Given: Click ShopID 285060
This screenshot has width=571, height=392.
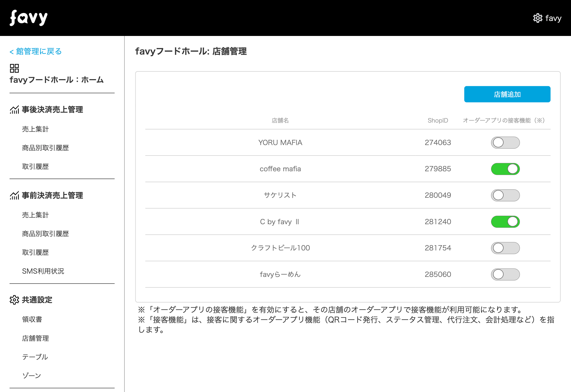Looking at the screenshot, I should pyautogui.click(x=438, y=274).
